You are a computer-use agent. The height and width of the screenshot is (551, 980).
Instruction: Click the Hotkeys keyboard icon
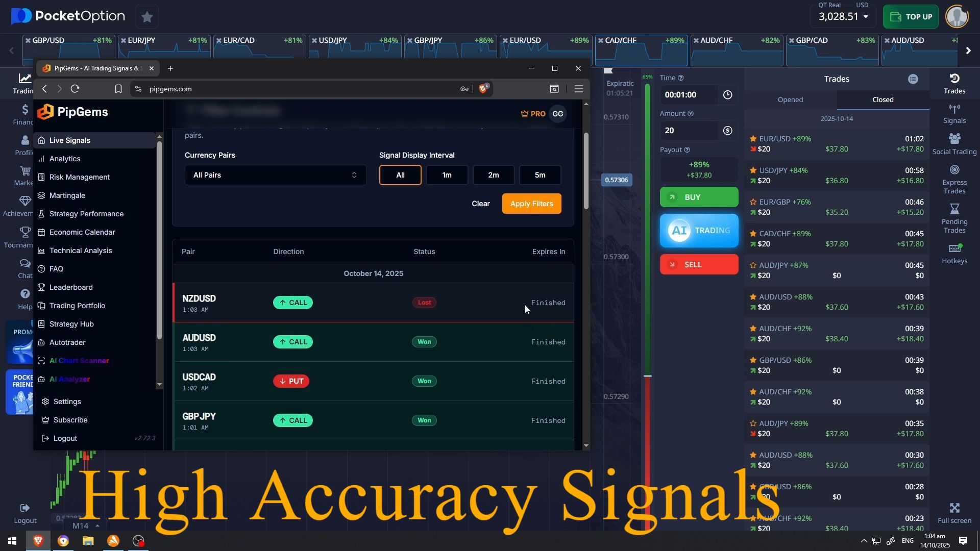tap(954, 248)
